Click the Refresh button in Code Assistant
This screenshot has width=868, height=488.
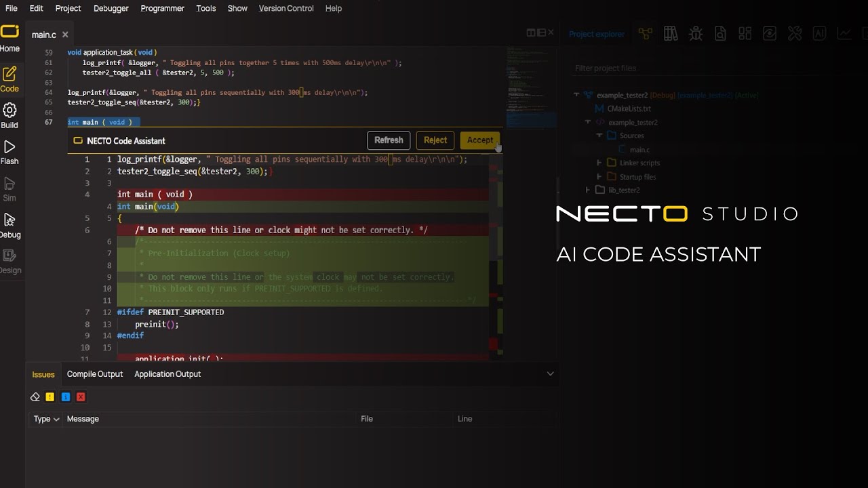point(389,140)
